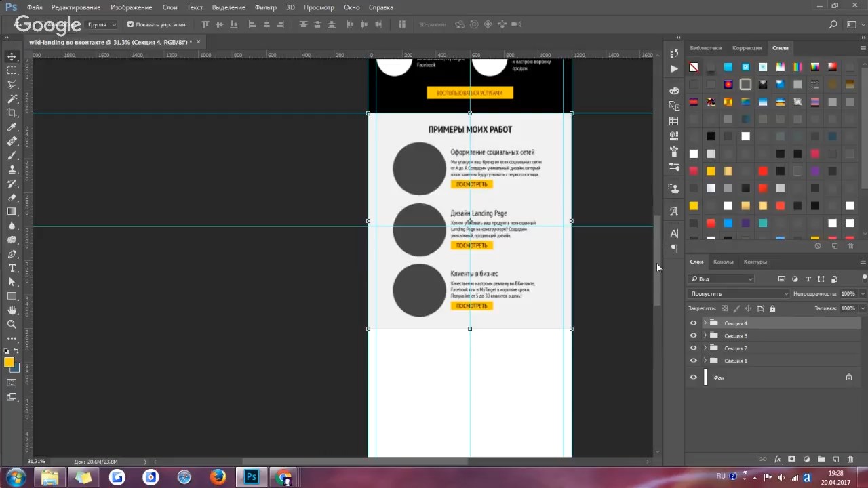Hide the Секция 4 layer group
This screenshot has width=868, height=488.
click(693, 323)
